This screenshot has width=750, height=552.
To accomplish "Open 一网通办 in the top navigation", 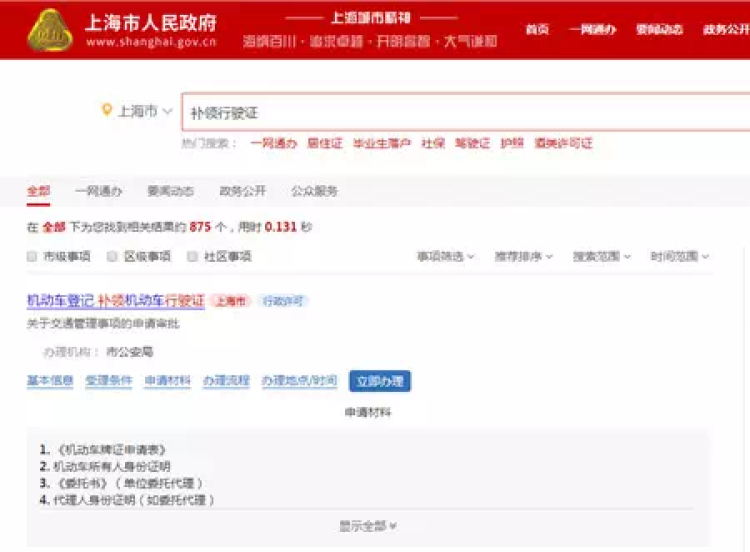I will tap(592, 30).
